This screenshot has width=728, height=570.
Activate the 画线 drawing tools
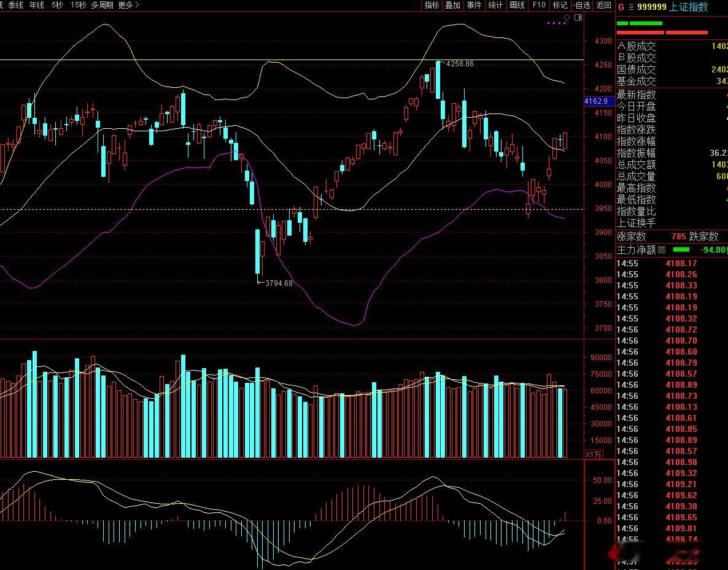tap(517, 5)
